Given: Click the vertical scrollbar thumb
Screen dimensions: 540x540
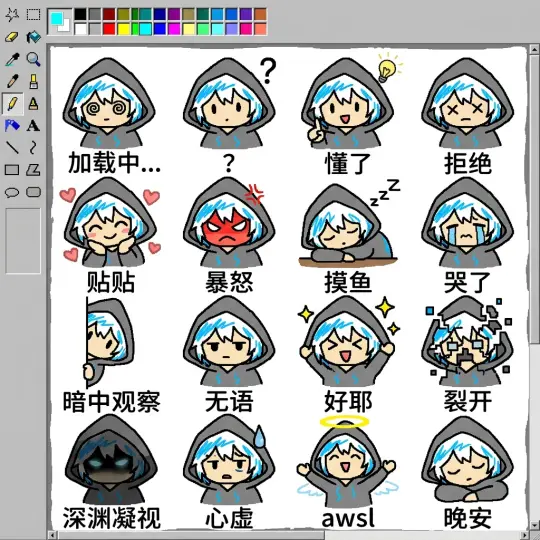Looking at the screenshot, I should (x=534, y=199).
